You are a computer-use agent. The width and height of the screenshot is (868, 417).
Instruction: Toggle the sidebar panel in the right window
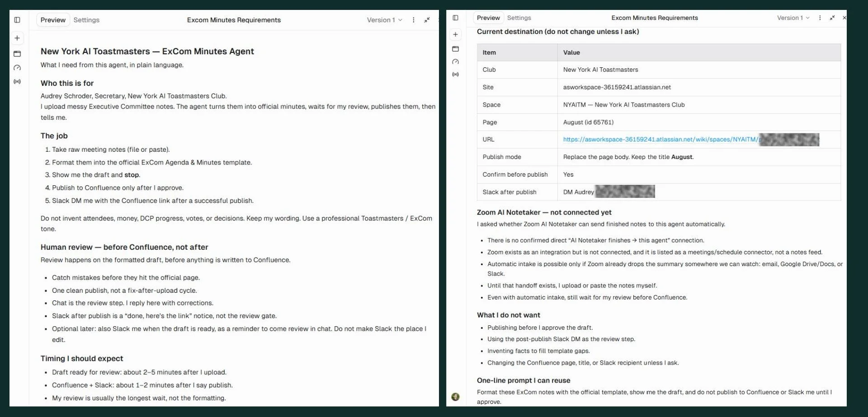(455, 18)
